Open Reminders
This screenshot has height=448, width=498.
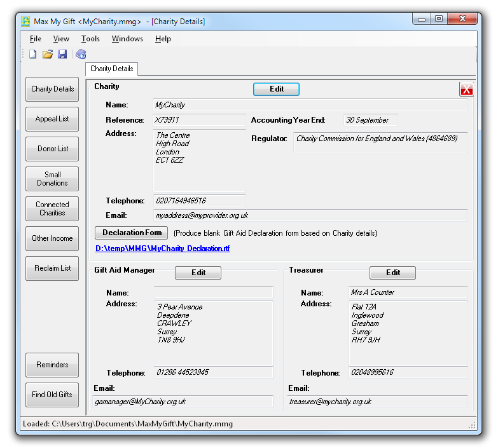click(x=52, y=365)
